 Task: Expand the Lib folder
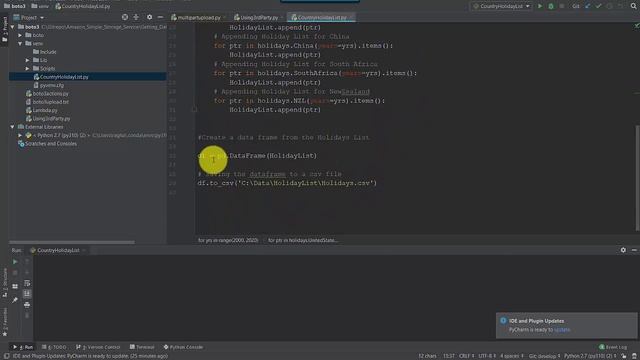(28, 60)
